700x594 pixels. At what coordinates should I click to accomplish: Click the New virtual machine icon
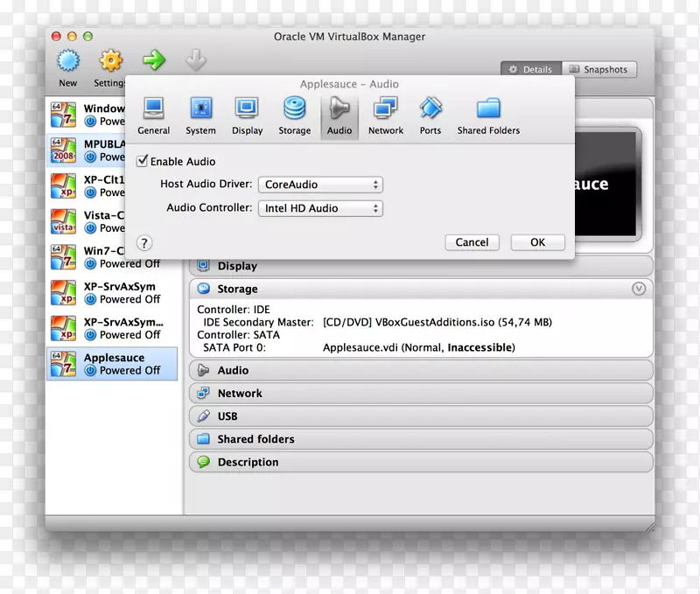point(68,60)
